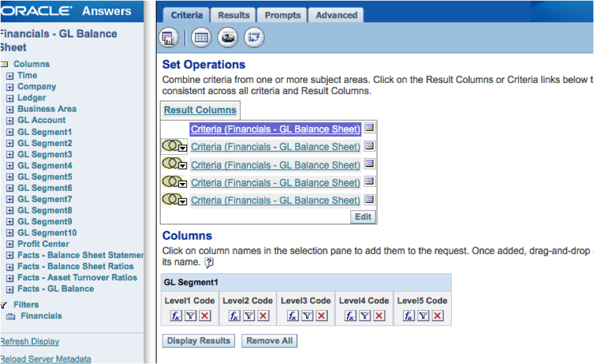Delete the Level1 Code column
Screen dimensions: 594x364
coord(205,315)
